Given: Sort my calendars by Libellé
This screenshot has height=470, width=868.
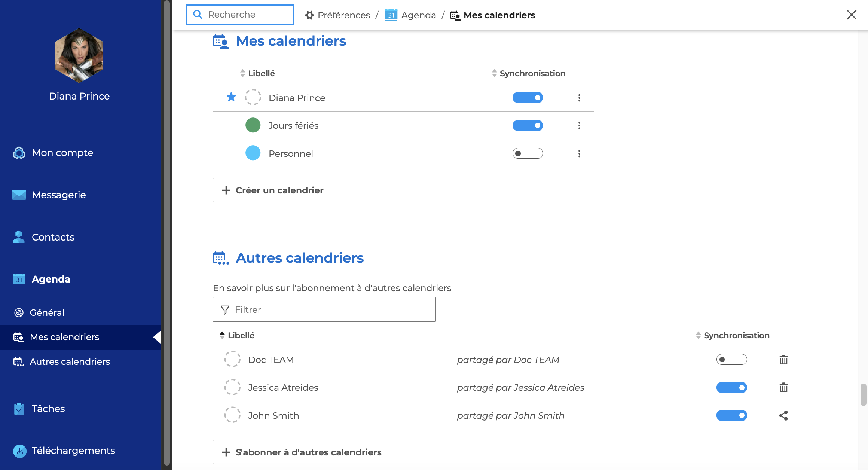Looking at the screenshot, I should click(x=261, y=73).
